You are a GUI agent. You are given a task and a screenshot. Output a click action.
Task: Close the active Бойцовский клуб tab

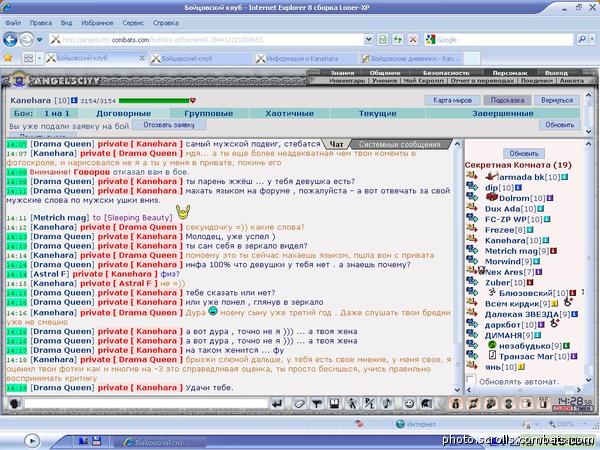pos(142,58)
